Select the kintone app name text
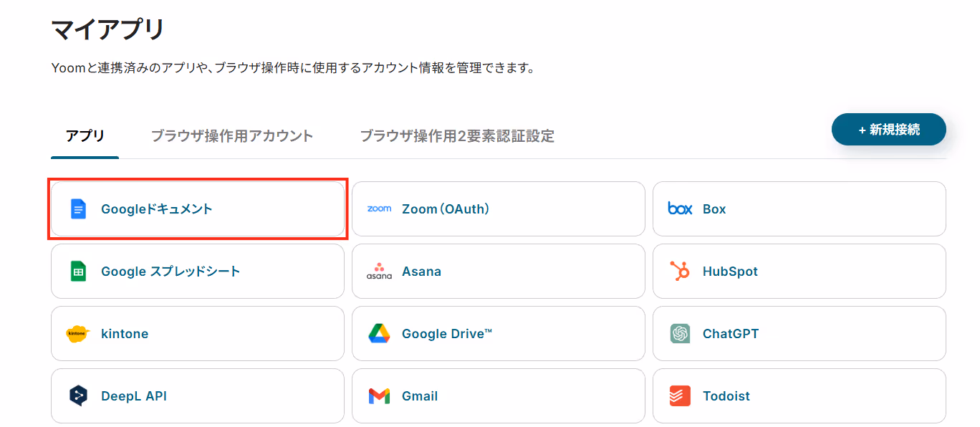Image resolution: width=980 pixels, height=427 pixels. pyautogui.click(x=125, y=334)
